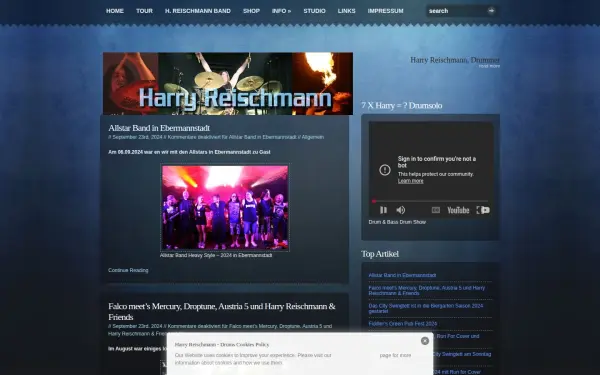Mute the YouTube video volume icon

pyautogui.click(x=401, y=210)
